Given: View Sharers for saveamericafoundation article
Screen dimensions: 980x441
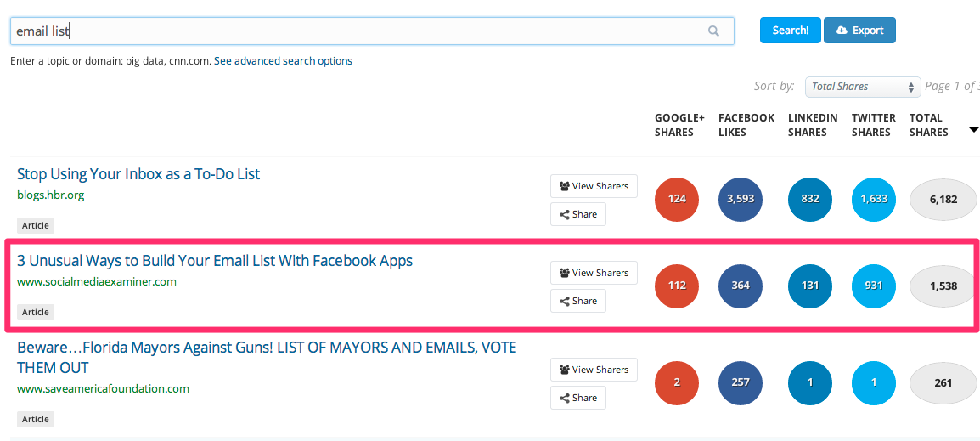Looking at the screenshot, I should [594, 370].
